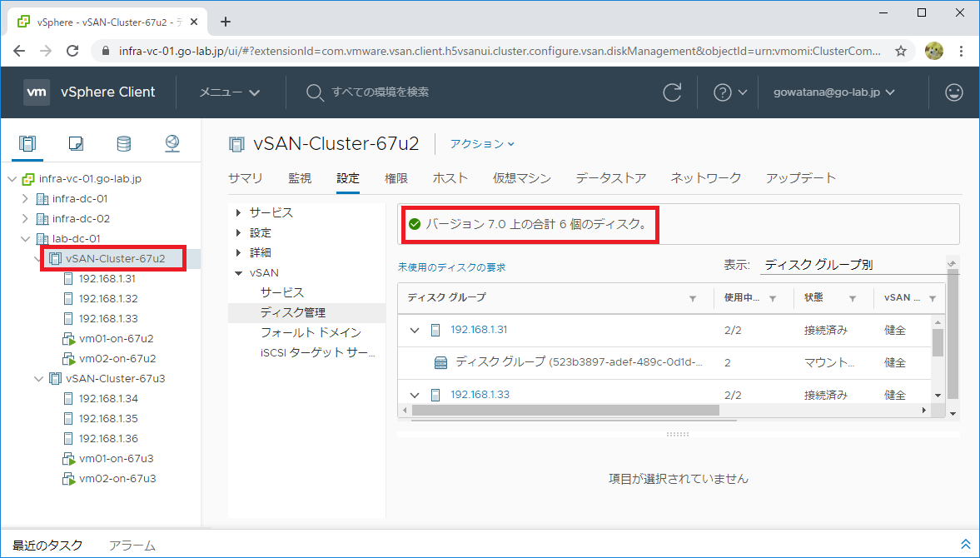Open アクション dropdown menu
The height and width of the screenshot is (558, 980).
point(482,144)
